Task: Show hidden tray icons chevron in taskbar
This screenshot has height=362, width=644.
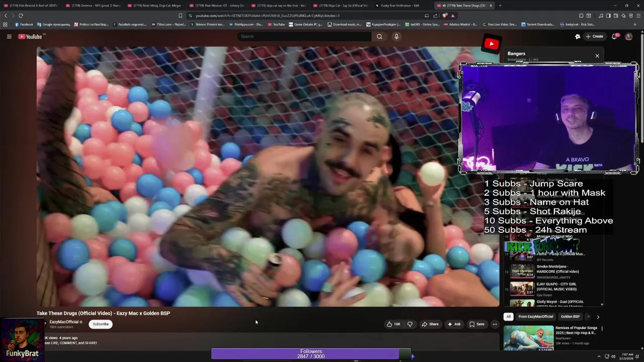Action: point(599,356)
